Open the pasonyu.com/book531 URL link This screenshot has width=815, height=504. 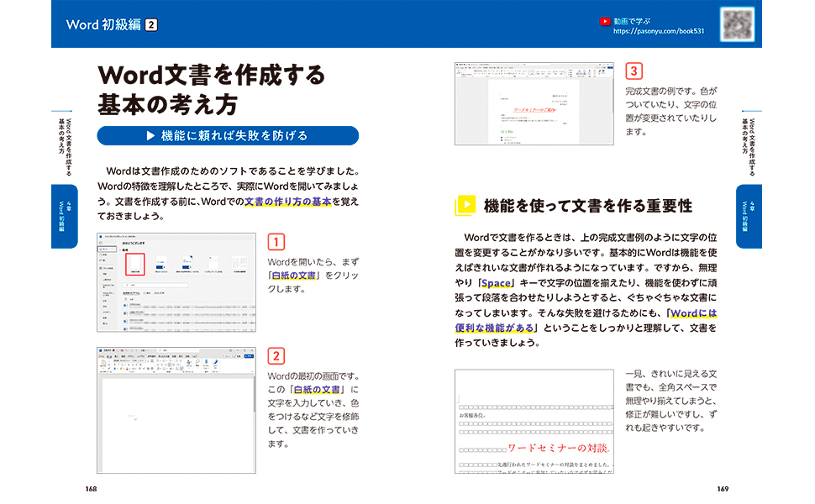tap(659, 31)
